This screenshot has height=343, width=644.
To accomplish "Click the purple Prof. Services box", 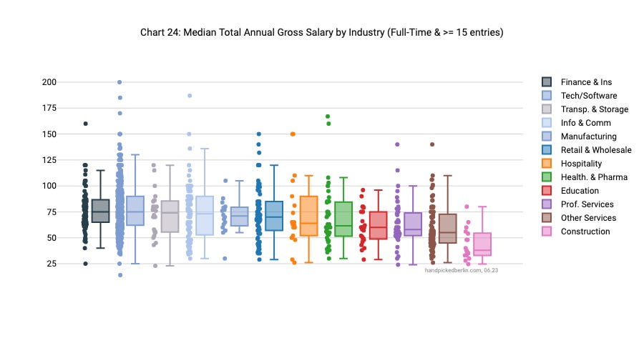I will [x=413, y=224].
